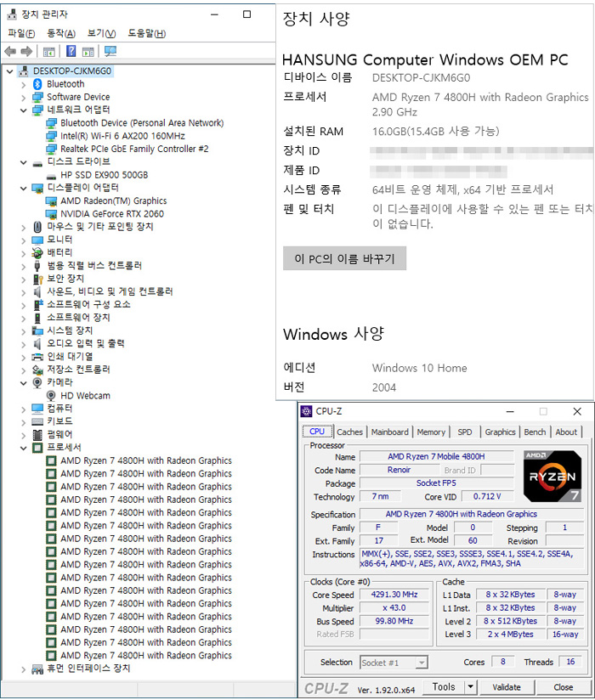
Task: Expand the 마우스 및 기타 포인팅 장치 category
Action: pos(24,228)
